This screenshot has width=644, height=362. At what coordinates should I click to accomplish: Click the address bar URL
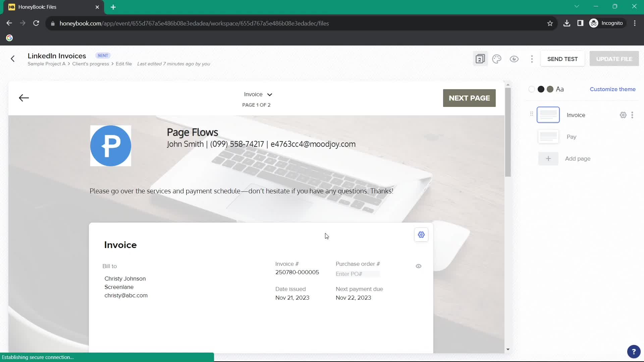[194, 23]
